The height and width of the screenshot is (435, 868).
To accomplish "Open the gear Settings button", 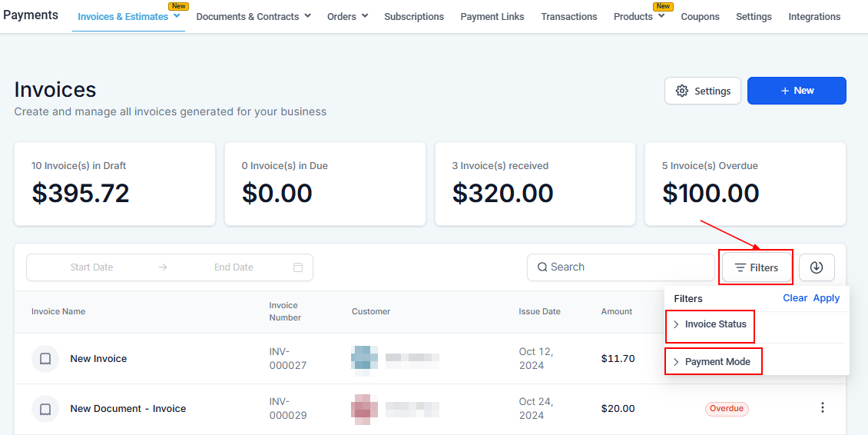I will pos(702,91).
